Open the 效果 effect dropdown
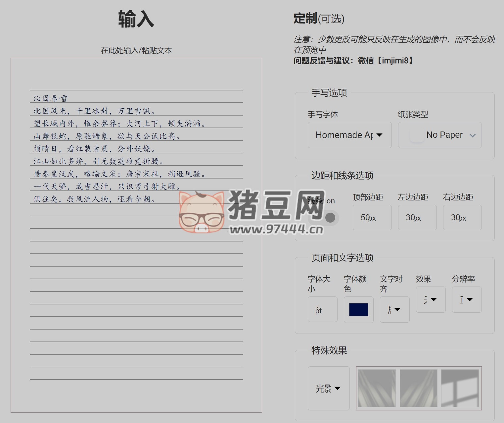 (431, 299)
